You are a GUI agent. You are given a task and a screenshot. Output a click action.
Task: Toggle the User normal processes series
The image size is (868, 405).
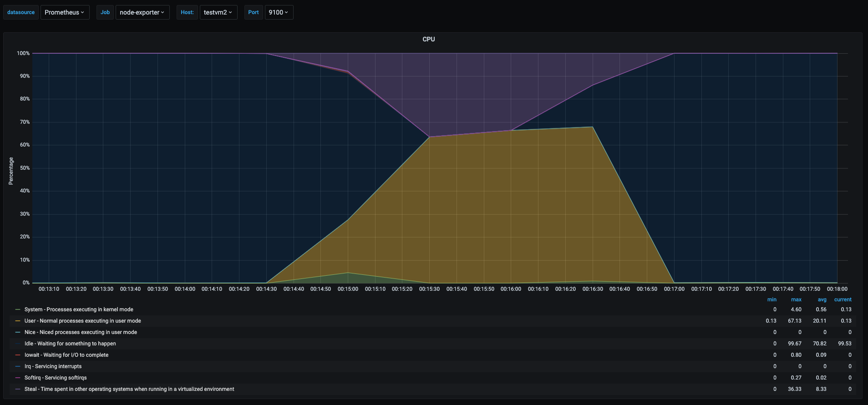coord(82,321)
